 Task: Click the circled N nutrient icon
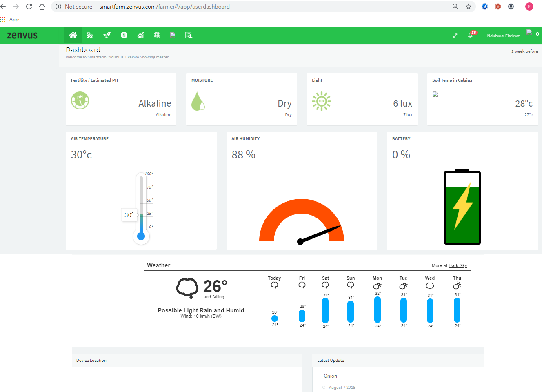(x=124, y=36)
